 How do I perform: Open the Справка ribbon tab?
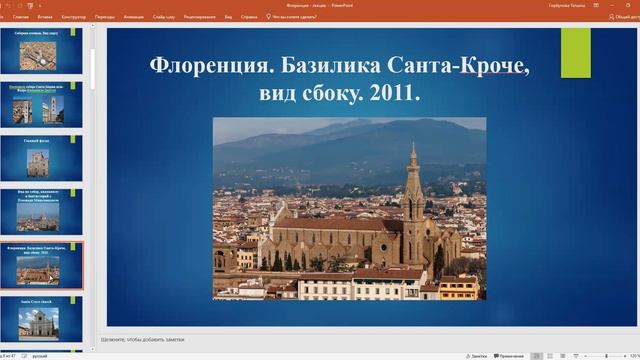point(249,17)
